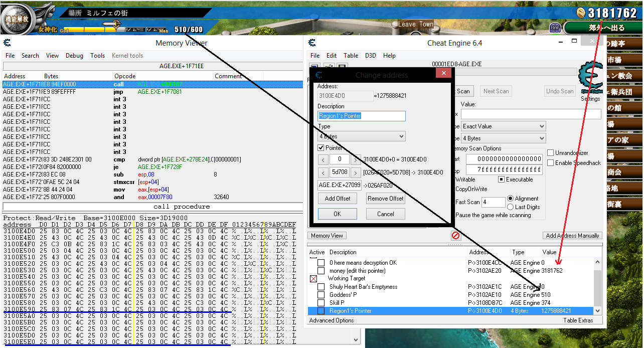Open the File menu in Memory Viewer

tap(10, 56)
